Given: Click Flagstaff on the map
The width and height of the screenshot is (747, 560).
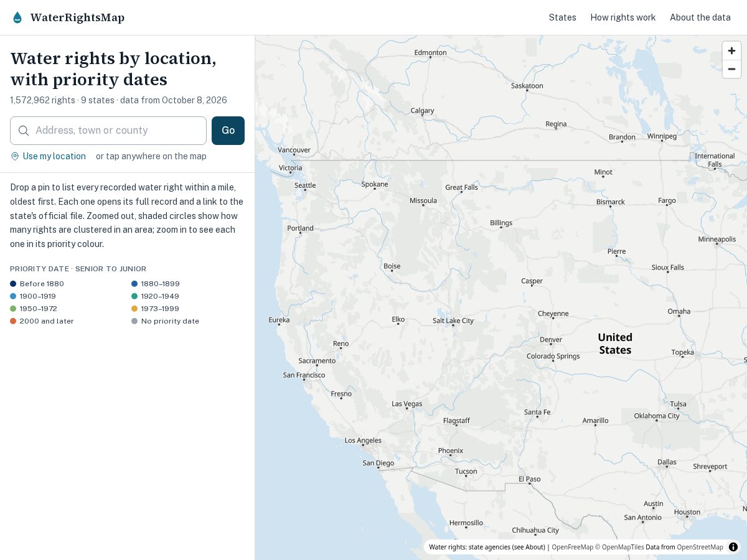Looking at the screenshot, I should (x=456, y=421).
